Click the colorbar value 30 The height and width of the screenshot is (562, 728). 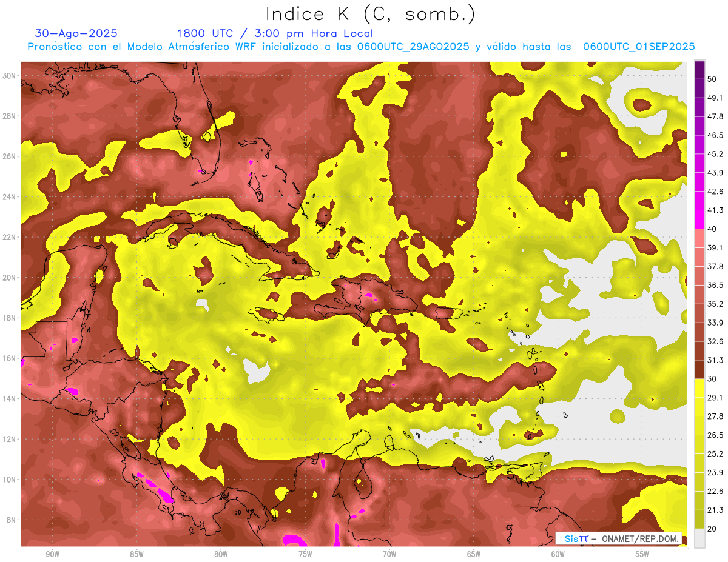(x=712, y=379)
